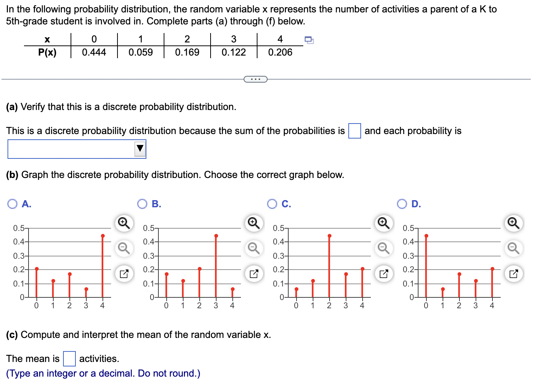Viewport: 533px width, 392px height.
Task: Select graph choice C
Action: point(273,204)
